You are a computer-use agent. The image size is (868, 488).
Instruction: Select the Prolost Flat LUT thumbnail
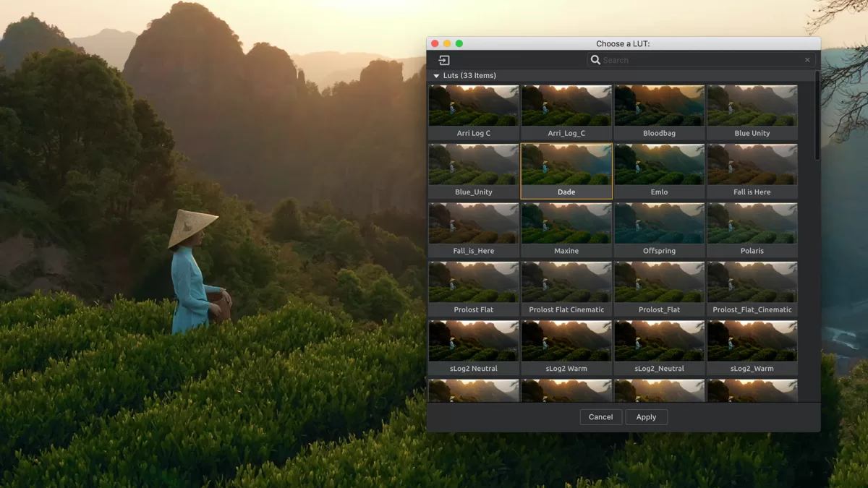474,289
